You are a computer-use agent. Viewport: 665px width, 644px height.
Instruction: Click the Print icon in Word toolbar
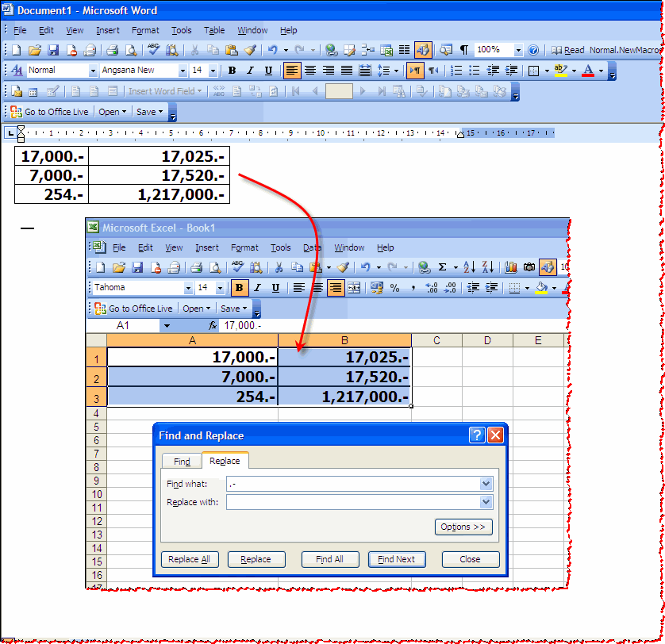pos(113,50)
